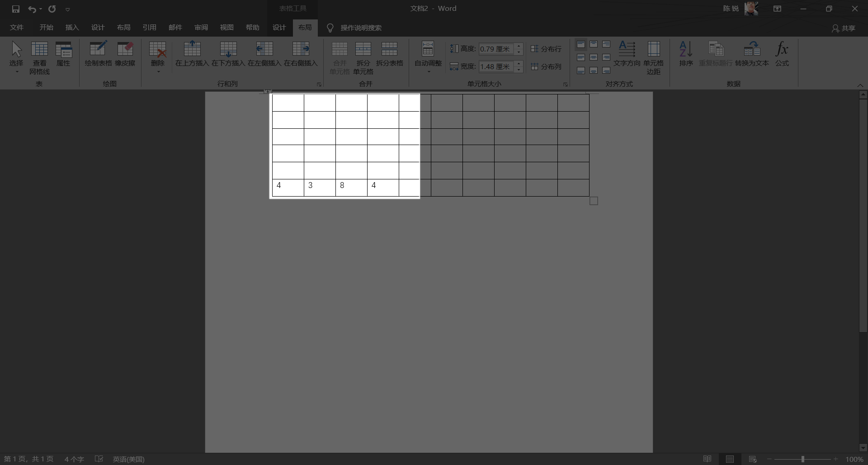Click Split Cells (拆分单元格)

(363, 57)
